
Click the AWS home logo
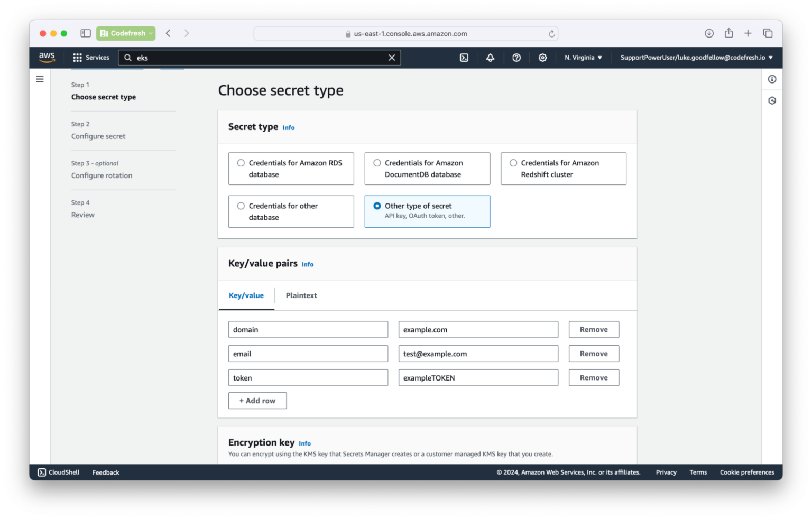[x=47, y=57]
